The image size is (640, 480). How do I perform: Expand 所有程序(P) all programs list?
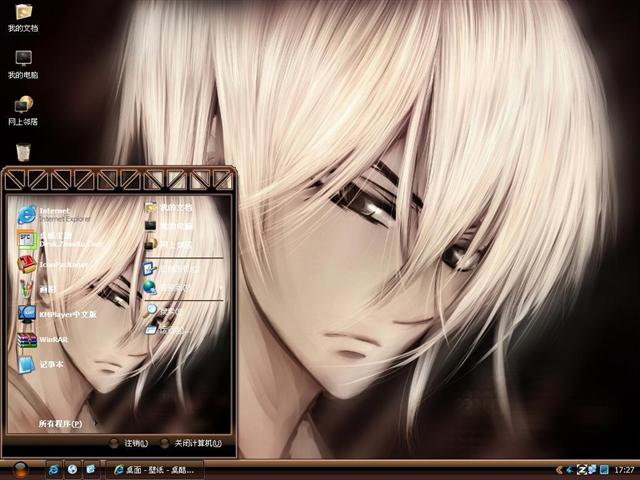point(60,424)
